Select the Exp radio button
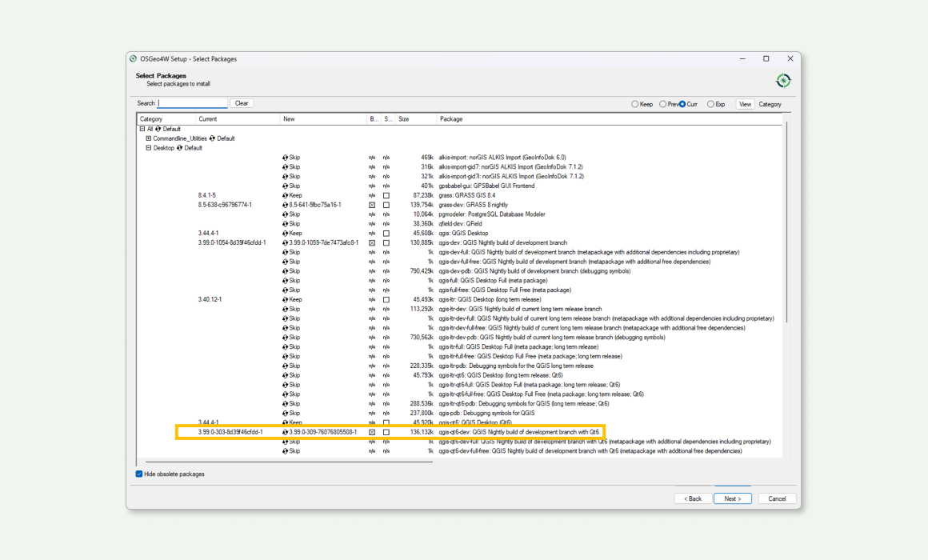928x560 pixels. [x=710, y=104]
